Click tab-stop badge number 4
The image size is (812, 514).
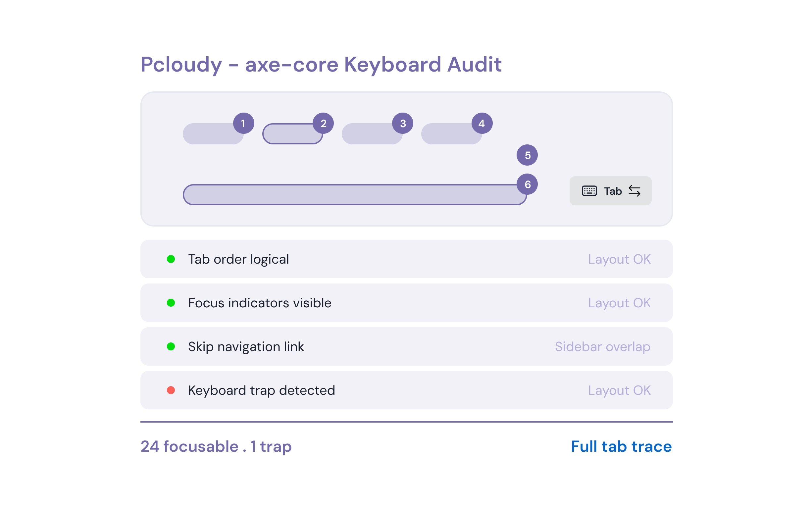point(482,124)
